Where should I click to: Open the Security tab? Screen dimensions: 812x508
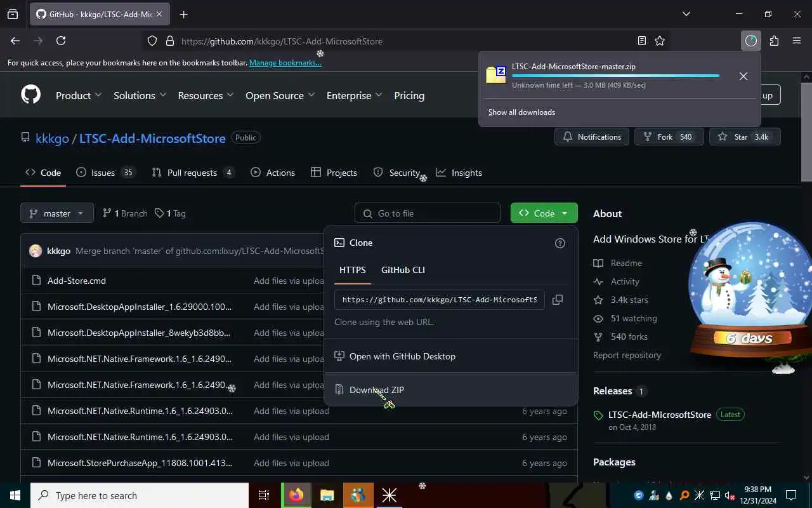(396, 173)
